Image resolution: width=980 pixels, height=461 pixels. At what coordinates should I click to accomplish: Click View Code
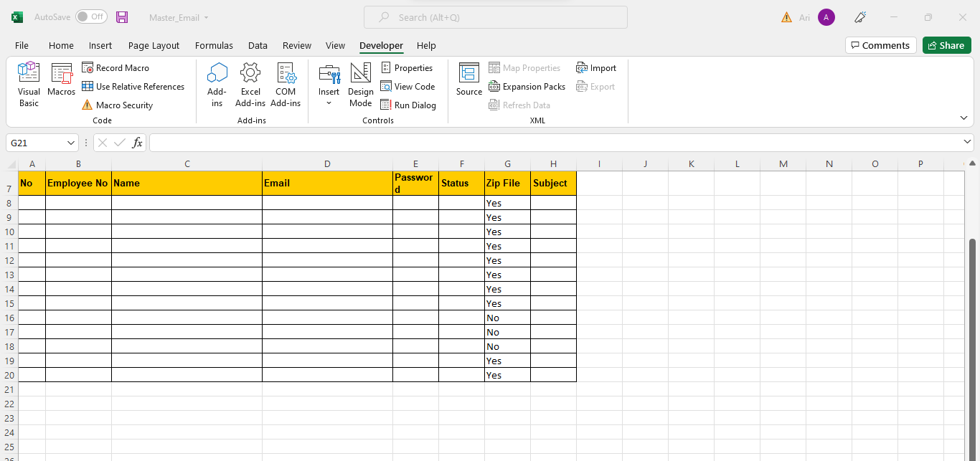pos(407,87)
